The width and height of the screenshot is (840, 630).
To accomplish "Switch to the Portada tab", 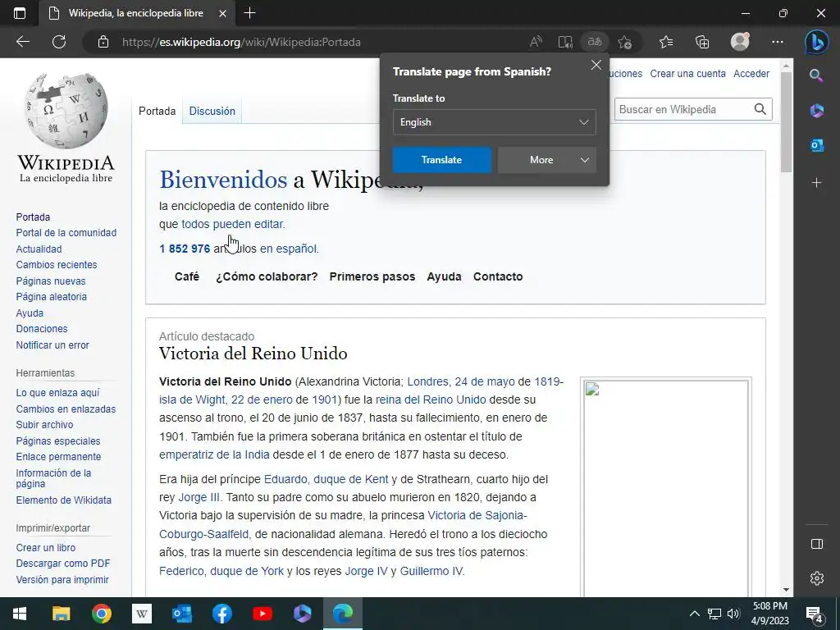I will click(x=157, y=111).
